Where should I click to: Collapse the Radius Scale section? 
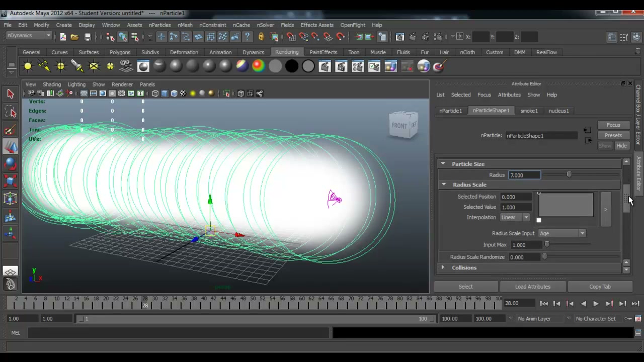tap(444, 185)
